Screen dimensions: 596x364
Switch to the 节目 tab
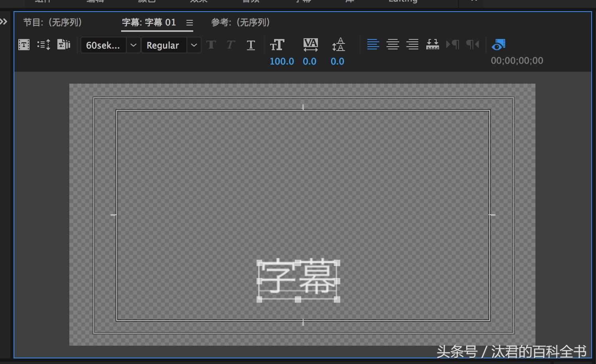pos(53,23)
